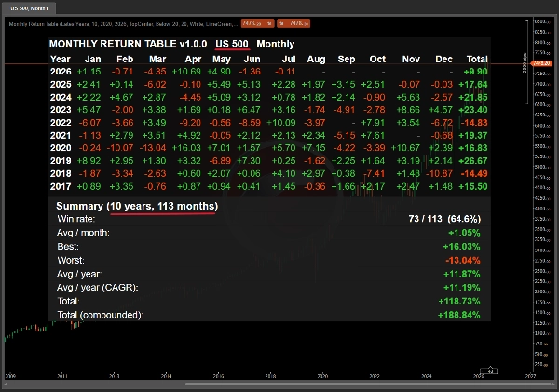This screenshot has height=392, width=559.
Task: Click the horizontal chart scrollbar thumb
Action: [x=368, y=385]
